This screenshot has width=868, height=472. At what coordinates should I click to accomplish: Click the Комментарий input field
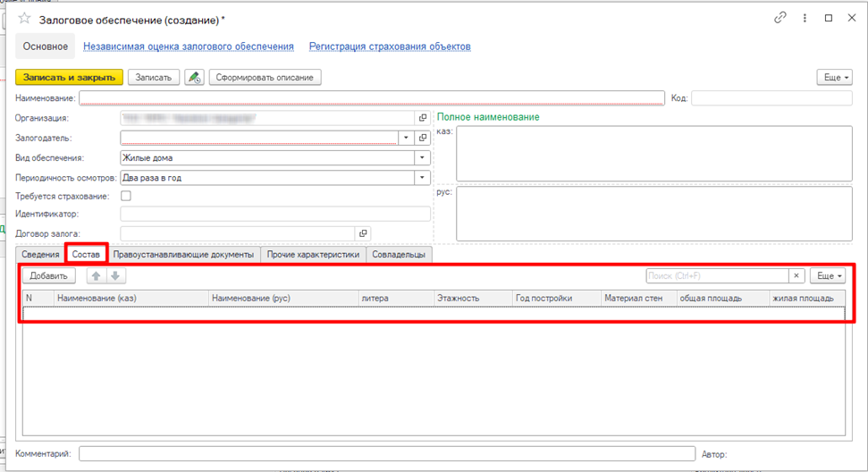pos(387,454)
